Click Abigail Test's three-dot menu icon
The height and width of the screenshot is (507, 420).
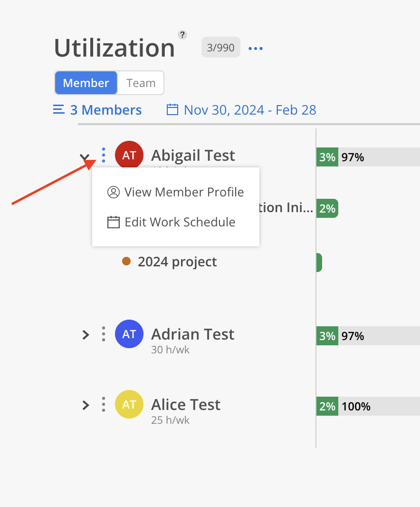104,156
